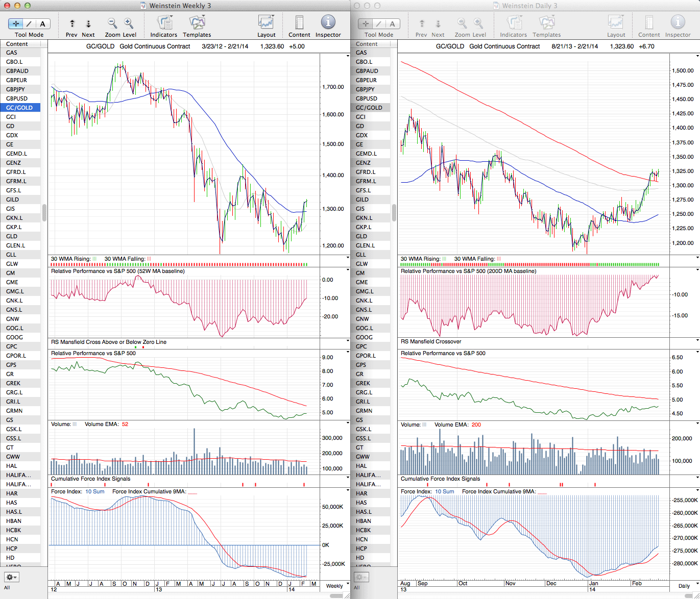Select the crosshair tool in Weekly window
This screenshot has height=599, width=700.
16,23
